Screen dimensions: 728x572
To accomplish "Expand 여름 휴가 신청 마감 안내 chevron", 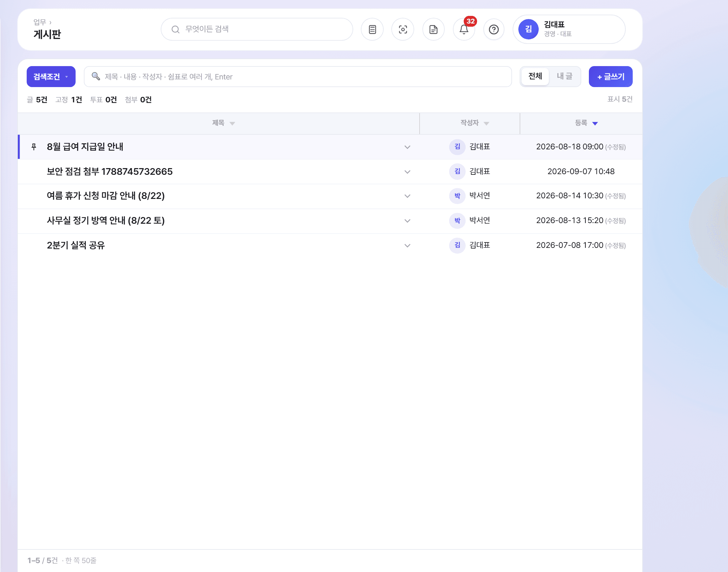I will (x=407, y=196).
